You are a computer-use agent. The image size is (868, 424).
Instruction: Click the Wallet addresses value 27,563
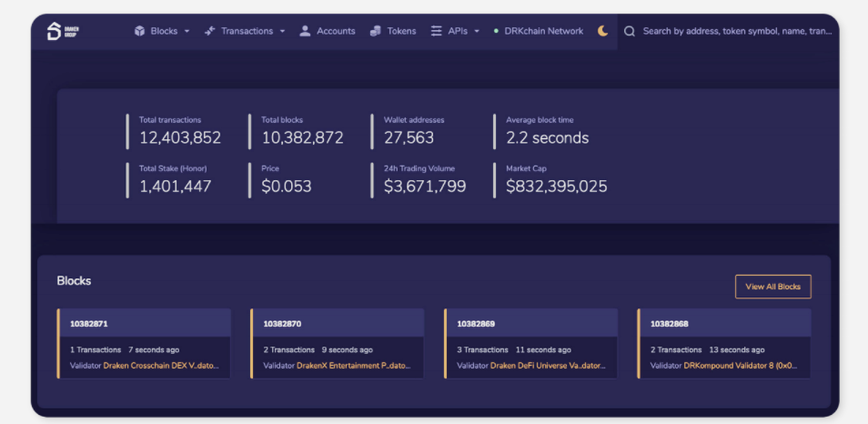pyautogui.click(x=409, y=137)
